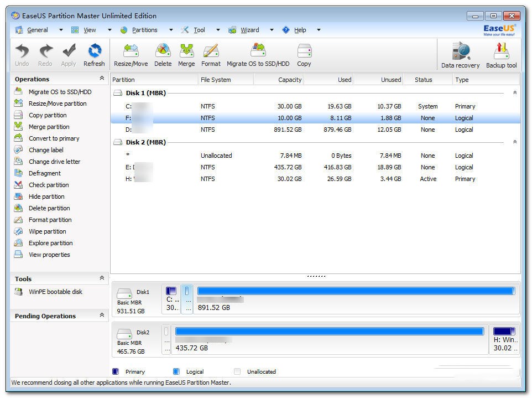
Task: Click Wipe partition in the sidebar
Action: pyautogui.click(x=47, y=231)
